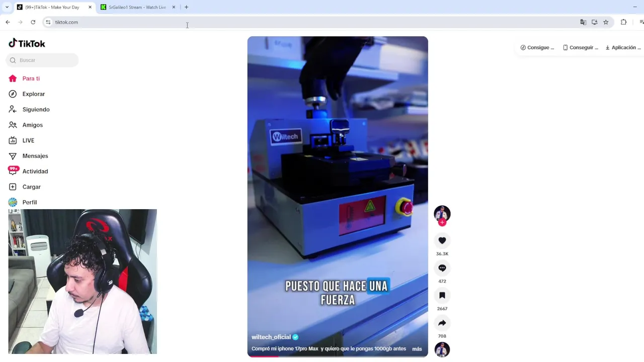Save video with bookmark icon
The image size is (644, 362).
coord(442,296)
